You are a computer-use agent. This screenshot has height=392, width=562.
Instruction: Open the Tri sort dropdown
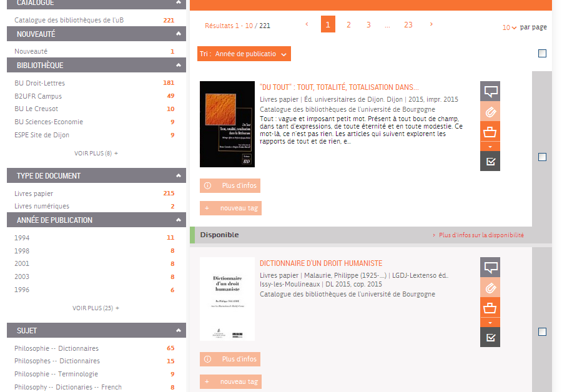click(244, 54)
